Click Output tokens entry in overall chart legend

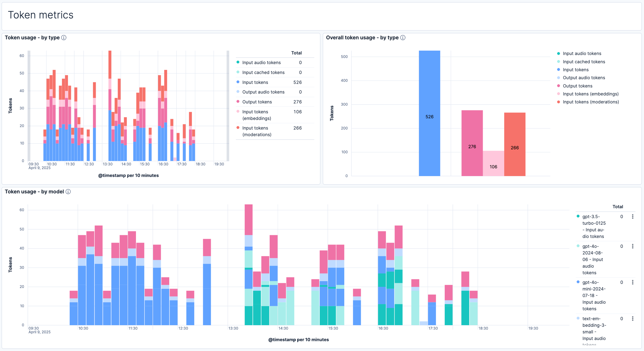click(577, 86)
